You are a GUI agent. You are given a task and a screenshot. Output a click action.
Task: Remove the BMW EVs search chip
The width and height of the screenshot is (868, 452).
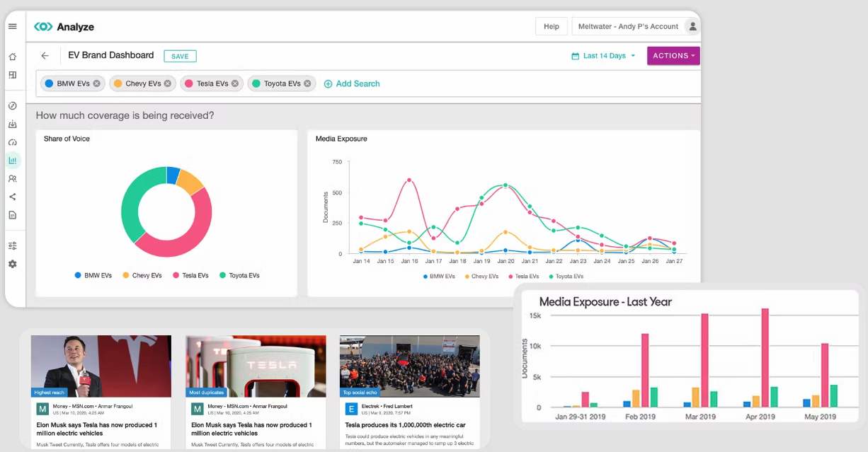(x=97, y=83)
